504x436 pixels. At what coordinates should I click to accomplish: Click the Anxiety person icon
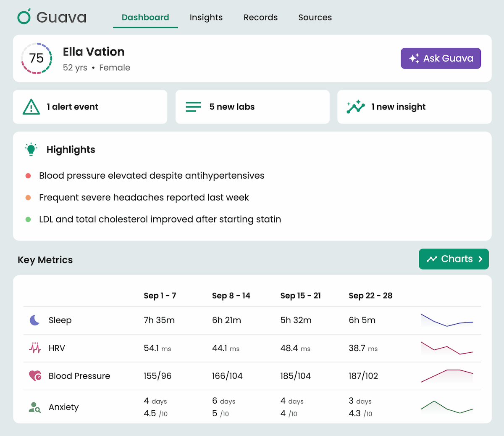tap(35, 407)
